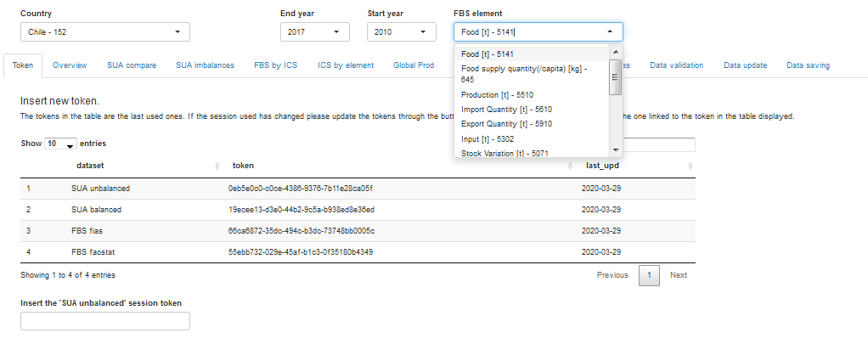The width and height of the screenshot is (868, 344).
Task: Expand the End year selector
Action: (x=314, y=32)
